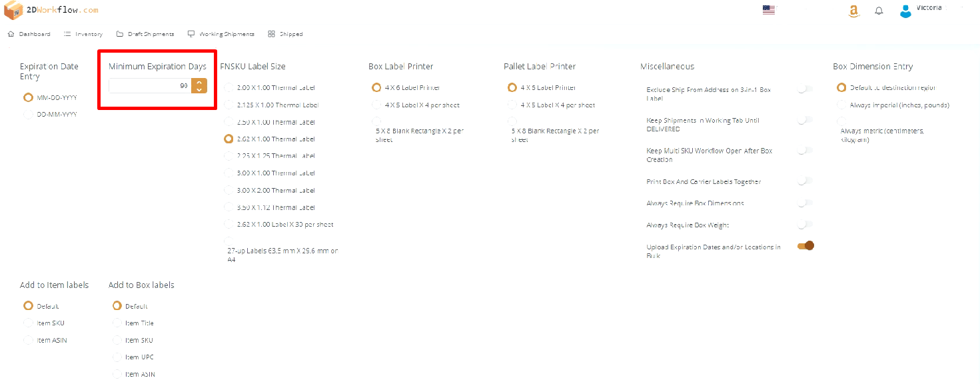
Task: Enable Always Require Box Weight switch
Action: (805, 225)
